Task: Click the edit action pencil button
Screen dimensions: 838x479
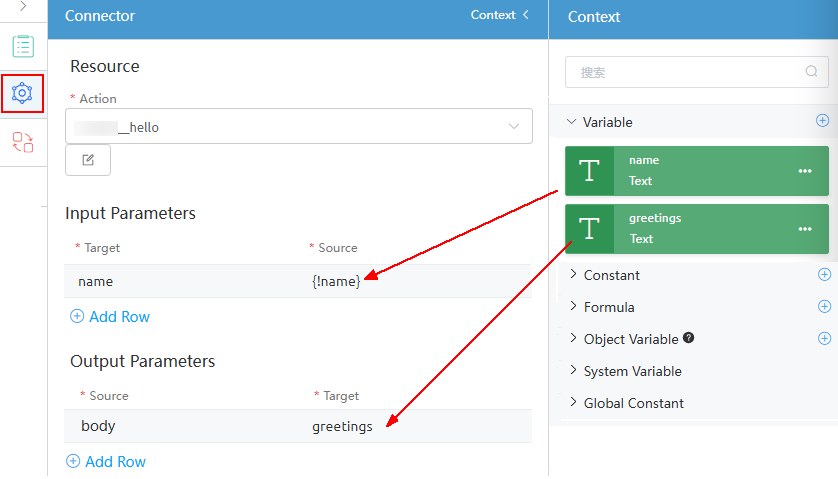Action: click(x=88, y=160)
